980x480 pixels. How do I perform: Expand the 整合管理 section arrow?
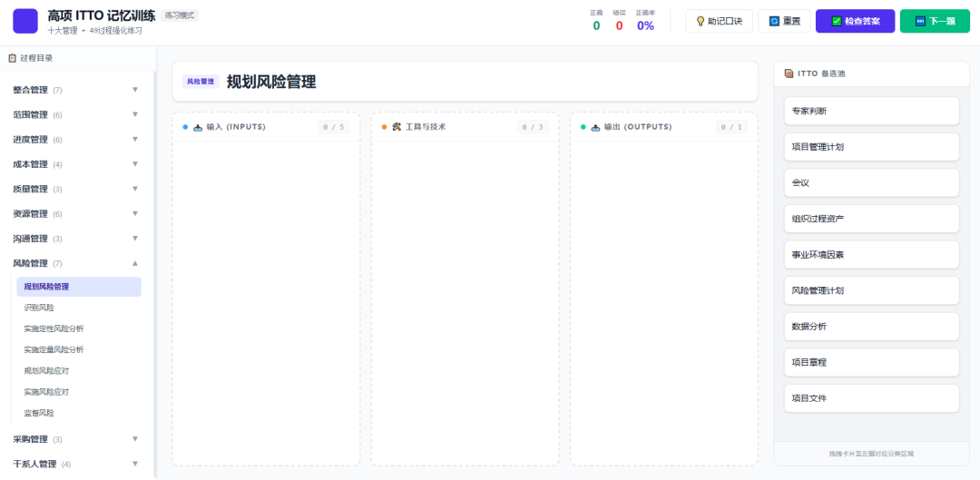click(135, 89)
